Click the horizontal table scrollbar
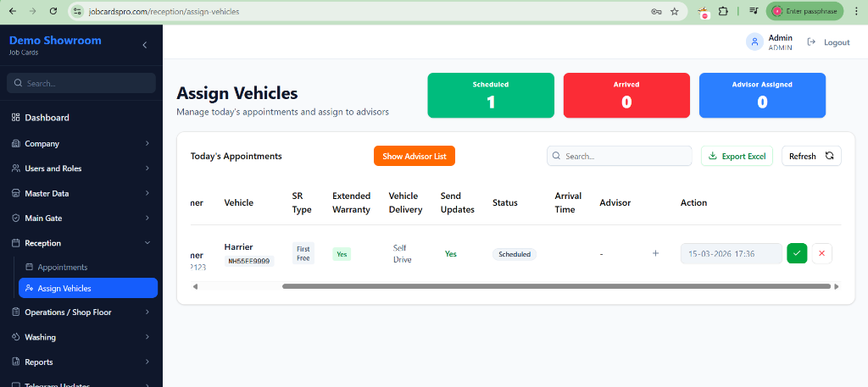Viewport: 868px width, 387px height. (x=555, y=286)
